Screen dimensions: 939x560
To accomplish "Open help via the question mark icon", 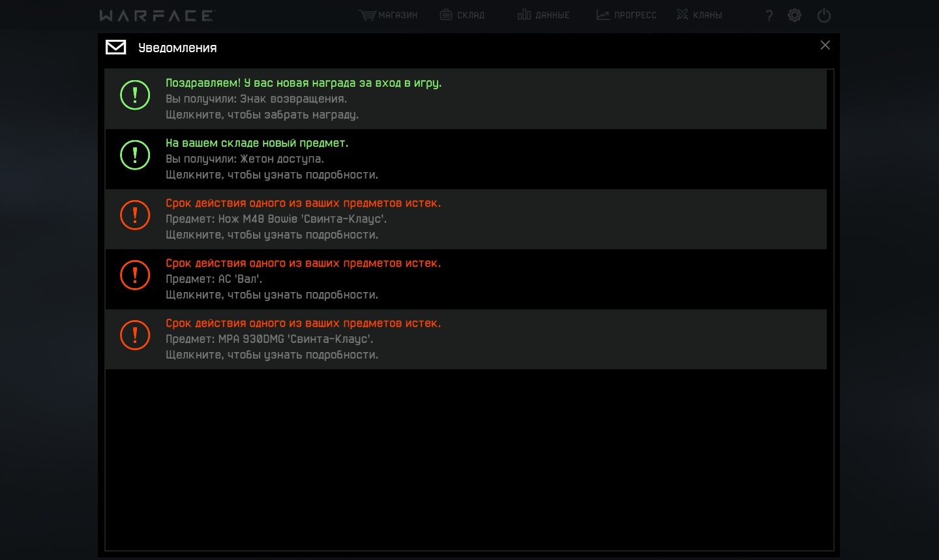I will 769,15.
